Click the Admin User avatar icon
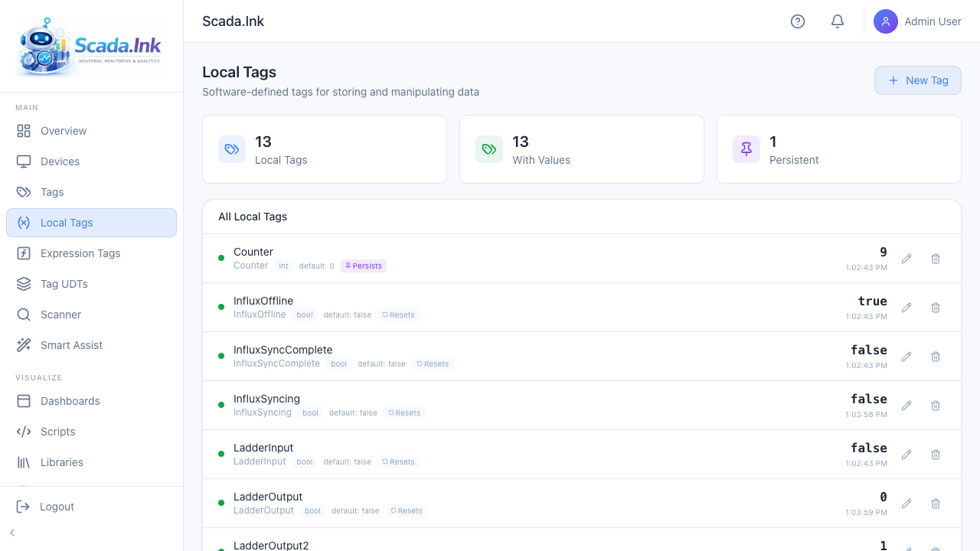 click(886, 21)
